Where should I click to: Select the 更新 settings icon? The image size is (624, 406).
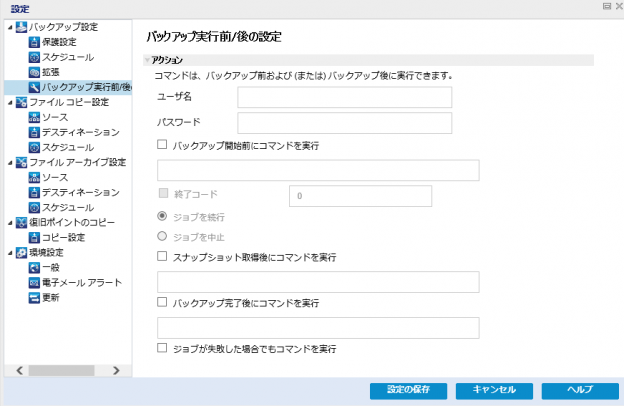[x=34, y=297]
